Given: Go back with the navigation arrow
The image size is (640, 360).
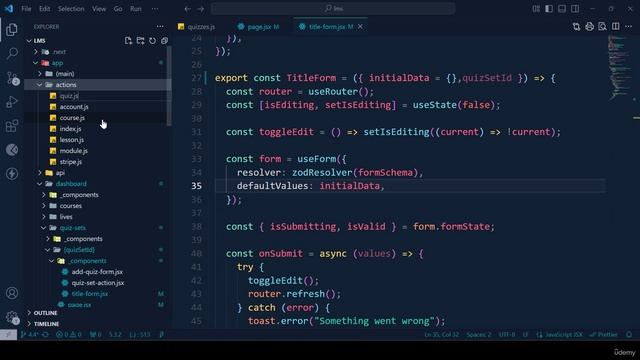Looking at the screenshot, I should pos(187,9).
